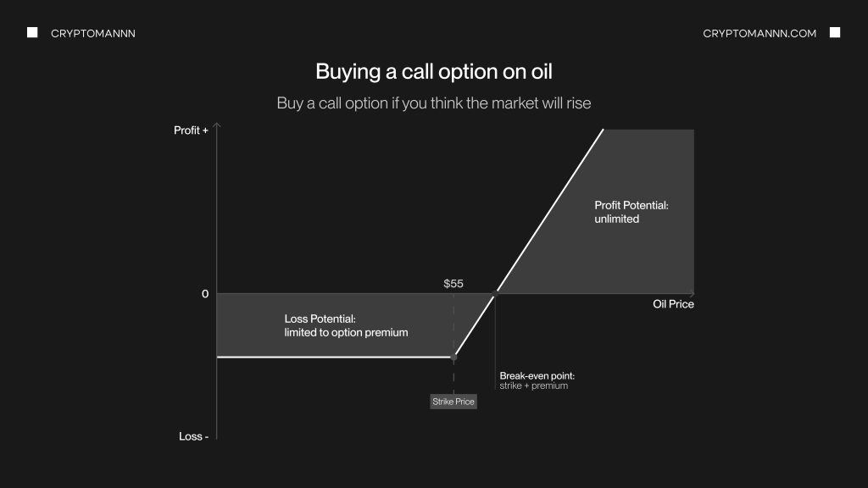Click the break-even crossing on the zero line
The height and width of the screenshot is (488, 868).
(495, 294)
